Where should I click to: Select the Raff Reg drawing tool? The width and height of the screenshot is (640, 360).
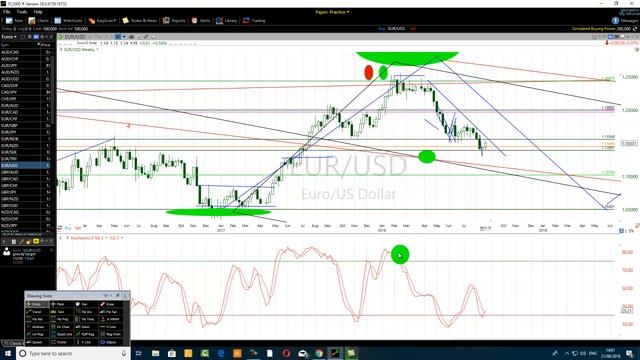(x=87, y=334)
